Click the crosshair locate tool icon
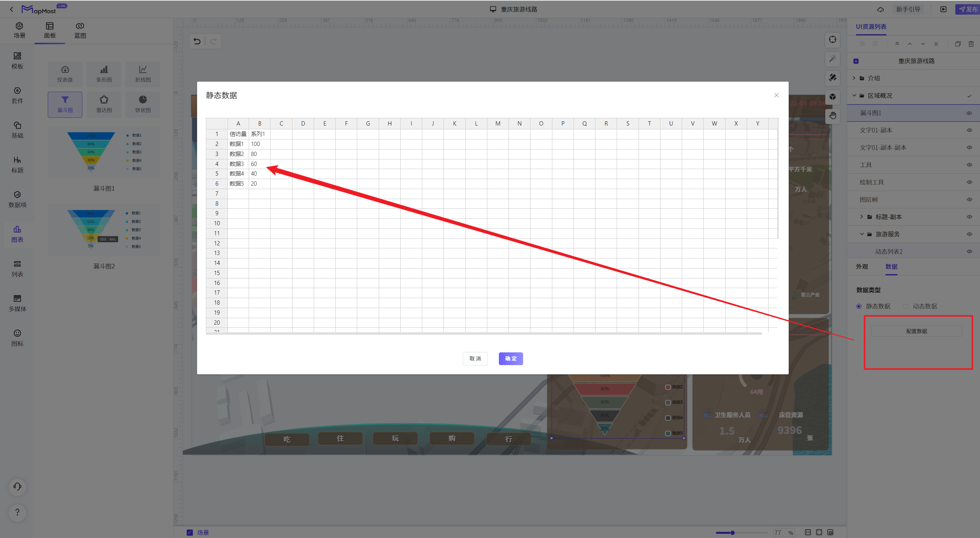Screen dimensions: 980x538 point(833,40)
